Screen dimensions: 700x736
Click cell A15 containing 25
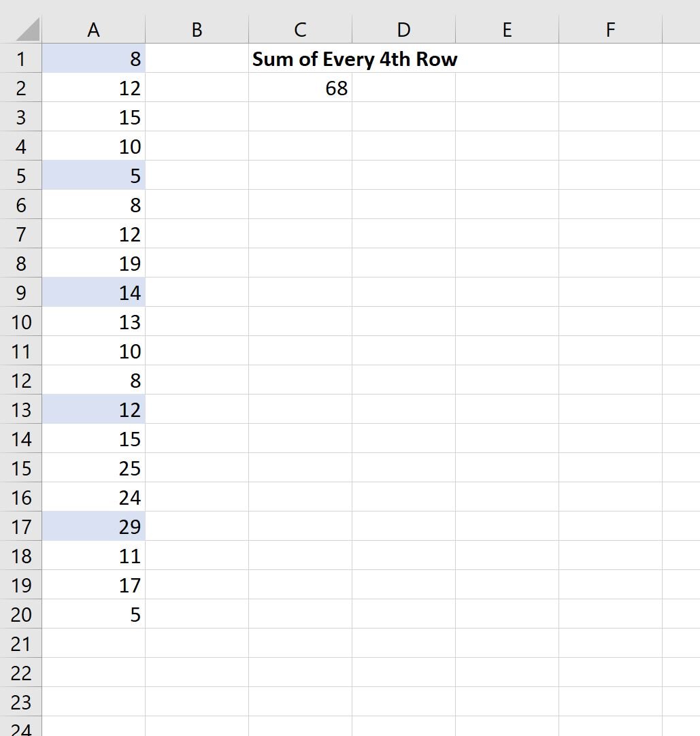coord(93,467)
